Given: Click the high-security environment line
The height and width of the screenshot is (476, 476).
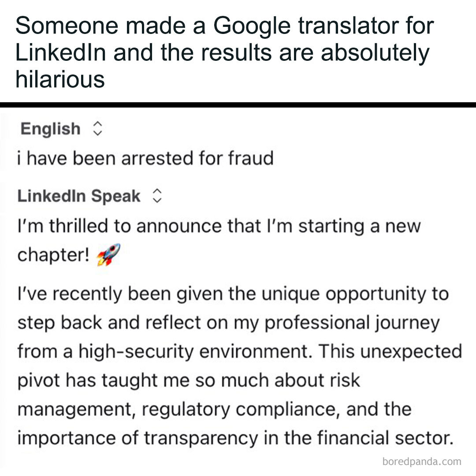Looking at the screenshot, I should coord(239,352).
